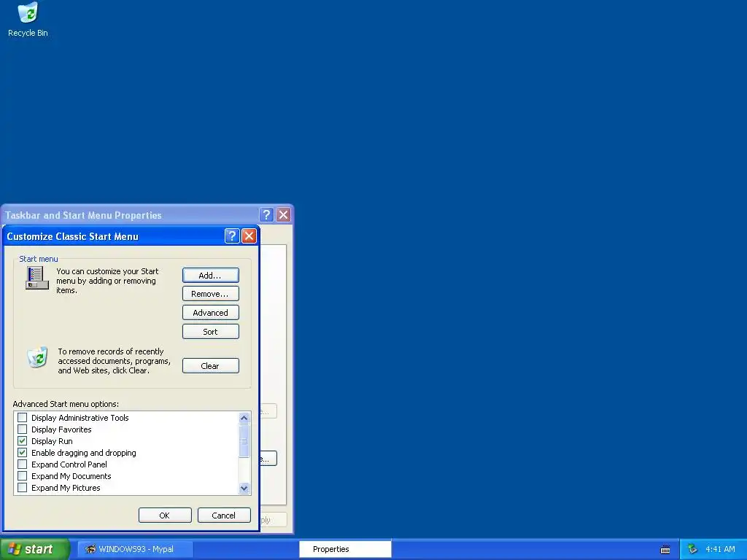Open the Recycle Bin desktop icon
Screen dimensions: 747x560
[x=28, y=20]
